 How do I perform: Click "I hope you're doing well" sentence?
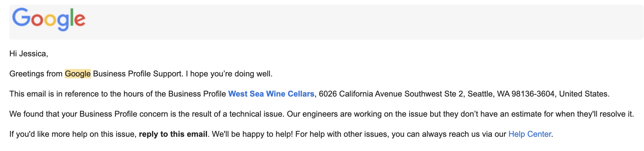pos(231,74)
